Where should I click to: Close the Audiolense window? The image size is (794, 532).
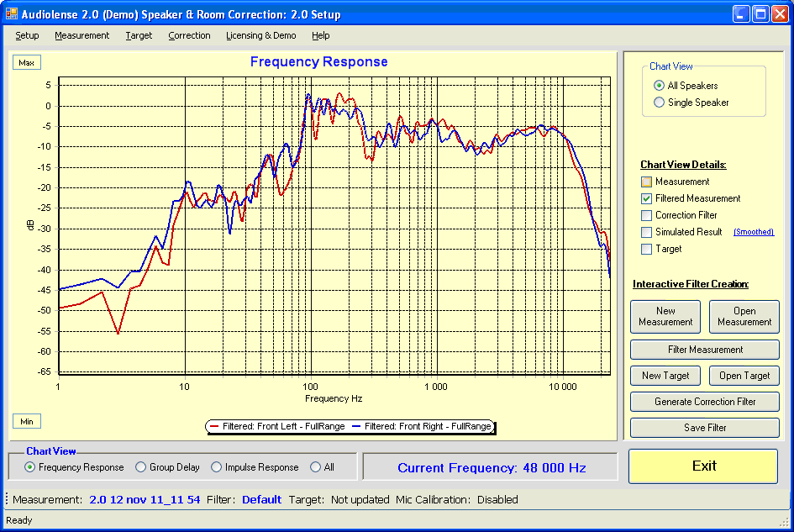(x=780, y=13)
